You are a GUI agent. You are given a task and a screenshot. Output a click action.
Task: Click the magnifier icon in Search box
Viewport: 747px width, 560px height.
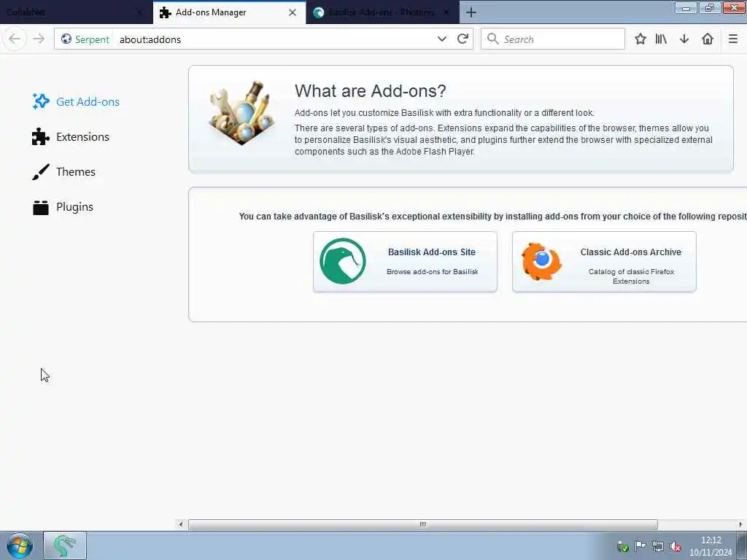pos(492,39)
